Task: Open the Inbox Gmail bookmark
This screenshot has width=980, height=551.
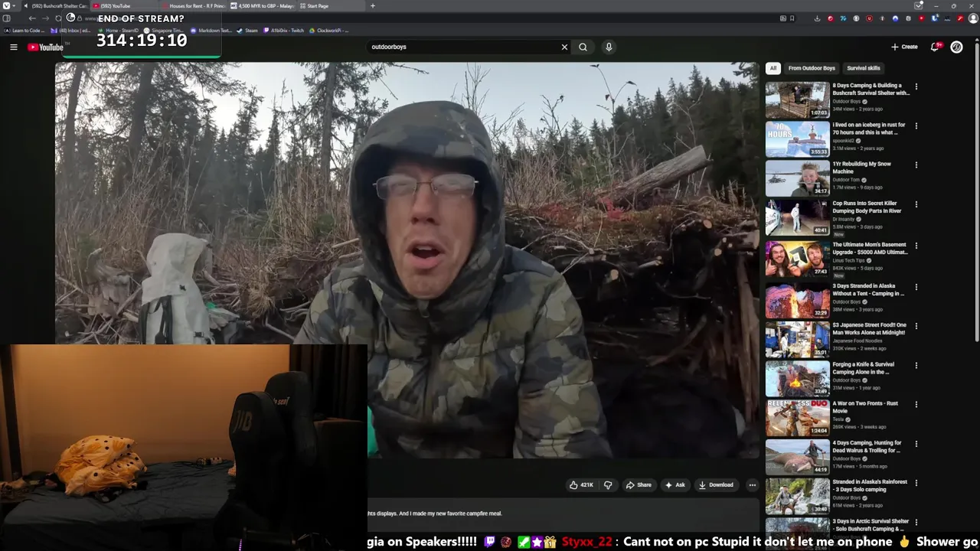Action: (71, 31)
